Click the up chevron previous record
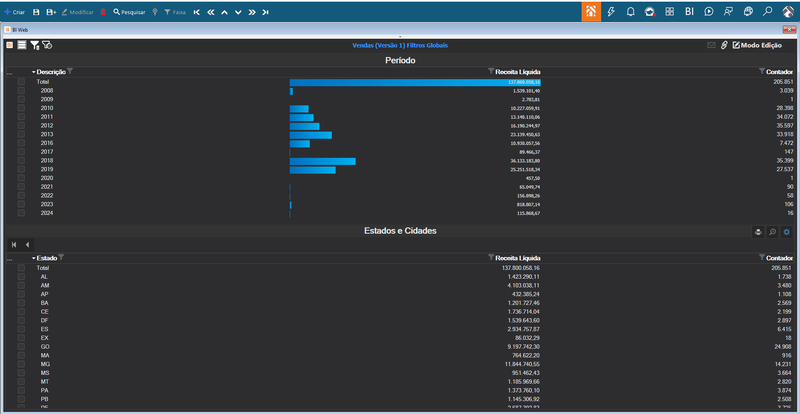800x414 pixels. pyautogui.click(x=224, y=12)
